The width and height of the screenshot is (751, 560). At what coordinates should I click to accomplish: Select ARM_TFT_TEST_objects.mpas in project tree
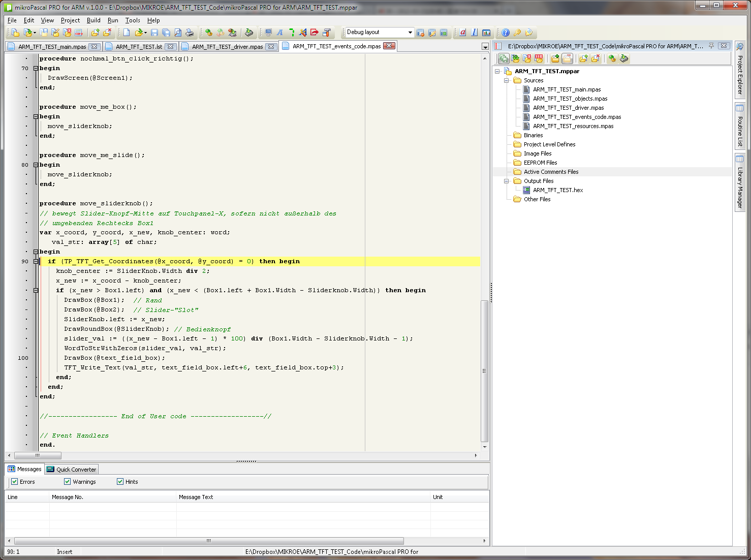(x=570, y=99)
